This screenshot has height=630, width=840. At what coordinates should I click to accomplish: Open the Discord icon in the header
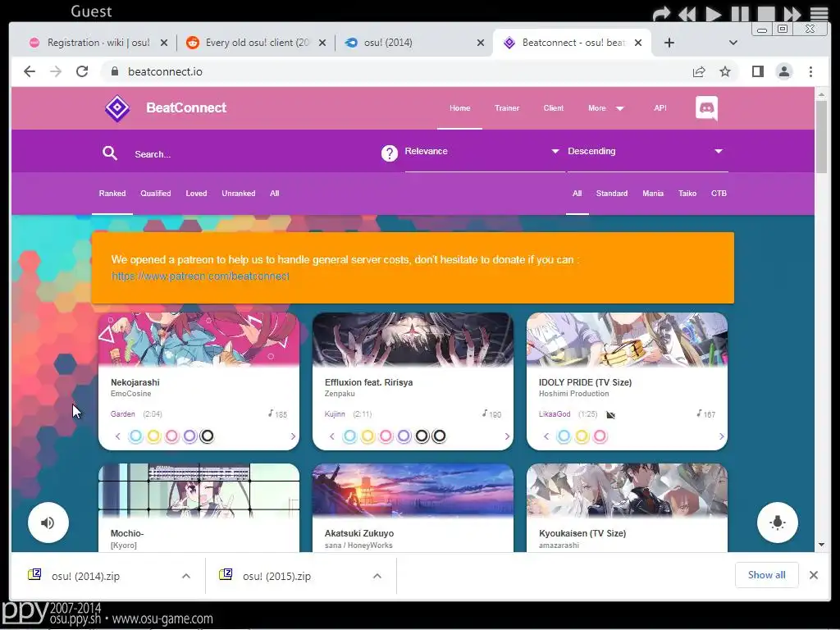(x=706, y=108)
